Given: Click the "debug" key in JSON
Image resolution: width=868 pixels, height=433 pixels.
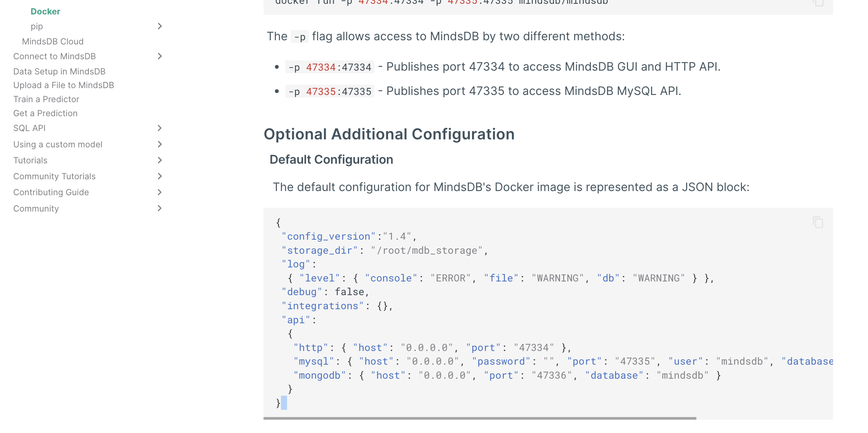Looking at the screenshot, I should click(301, 292).
